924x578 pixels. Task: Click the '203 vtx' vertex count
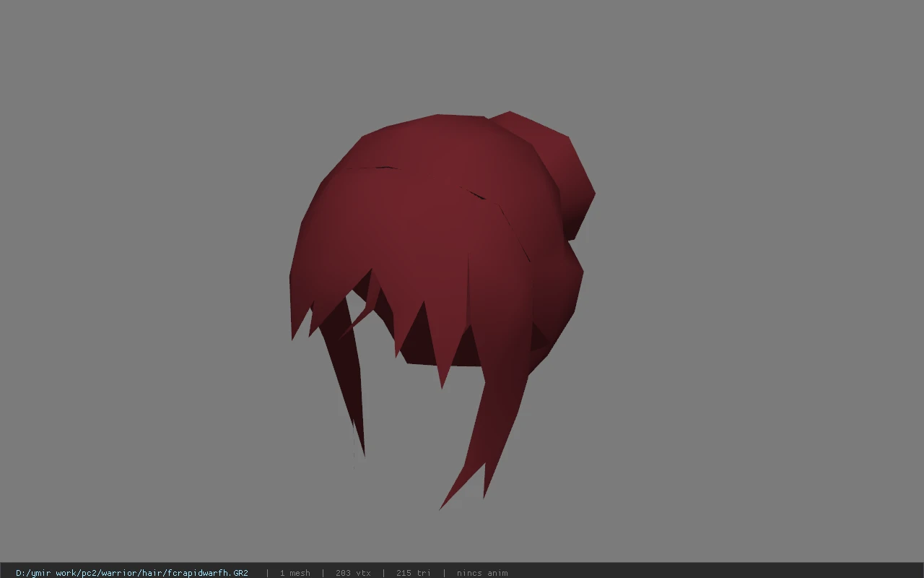pos(353,573)
